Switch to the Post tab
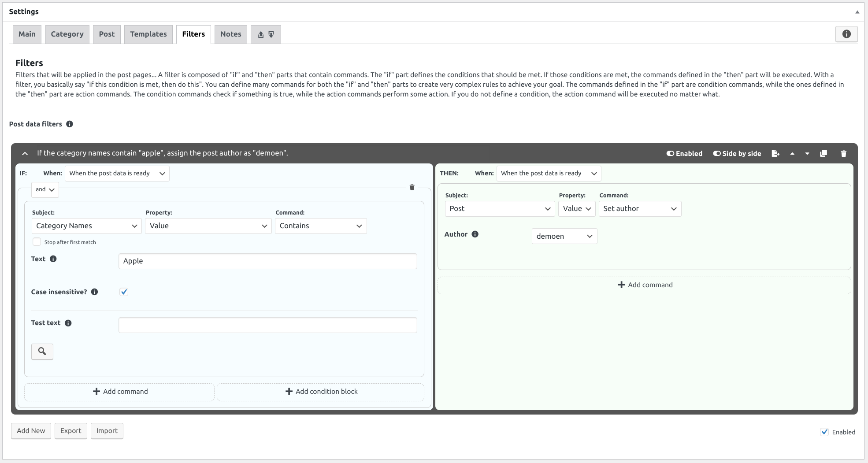 pos(107,34)
